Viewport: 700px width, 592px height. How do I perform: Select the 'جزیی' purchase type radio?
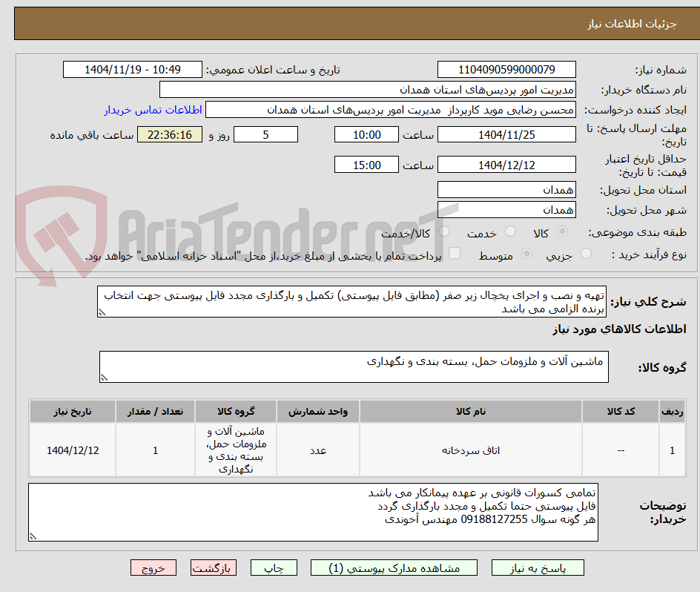(586, 254)
